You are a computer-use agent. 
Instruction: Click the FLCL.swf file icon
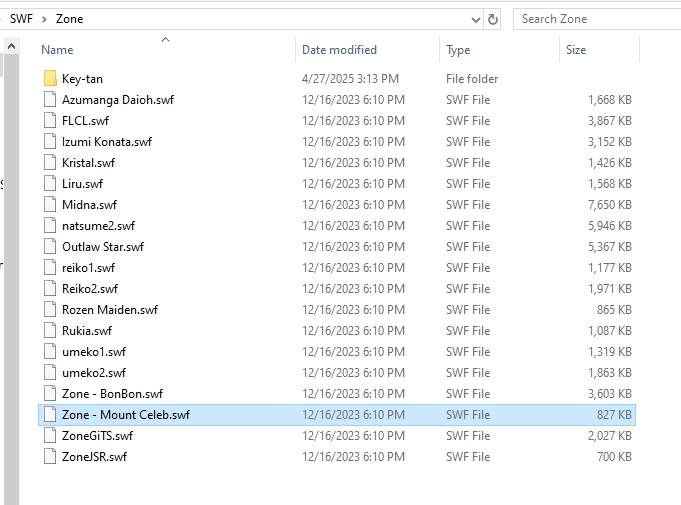50,121
